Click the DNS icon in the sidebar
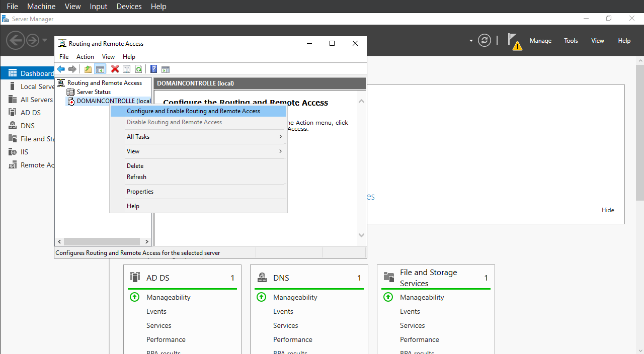 pos(13,126)
